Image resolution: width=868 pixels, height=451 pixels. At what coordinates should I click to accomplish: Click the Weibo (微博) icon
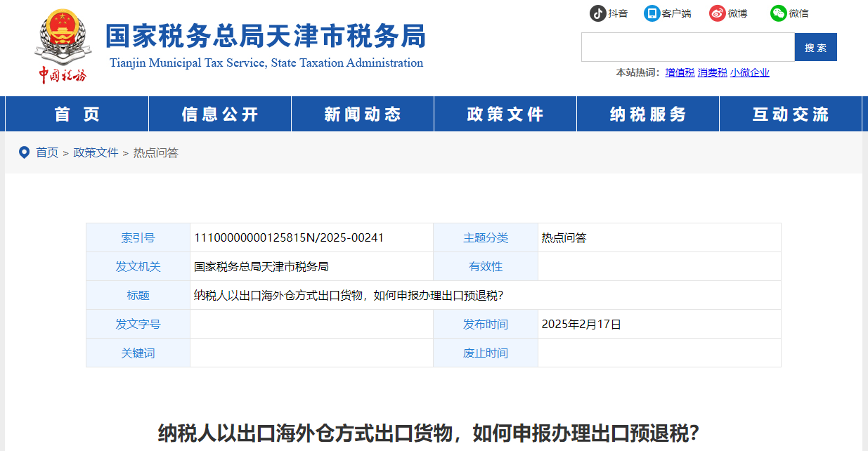click(x=718, y=13)
